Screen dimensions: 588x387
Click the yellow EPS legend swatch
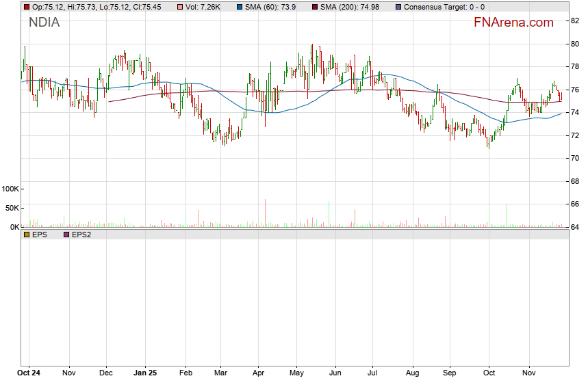click(x=26, y=235)
